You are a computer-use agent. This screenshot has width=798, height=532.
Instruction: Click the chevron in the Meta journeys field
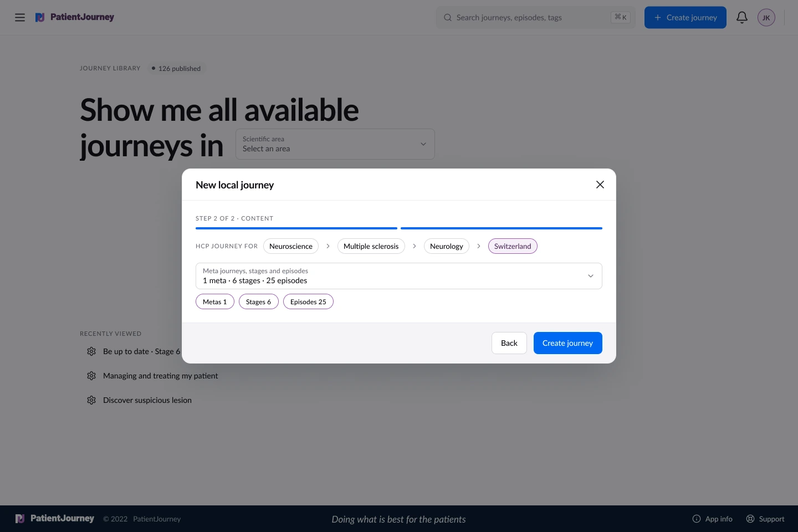click(x=591, y=276)
